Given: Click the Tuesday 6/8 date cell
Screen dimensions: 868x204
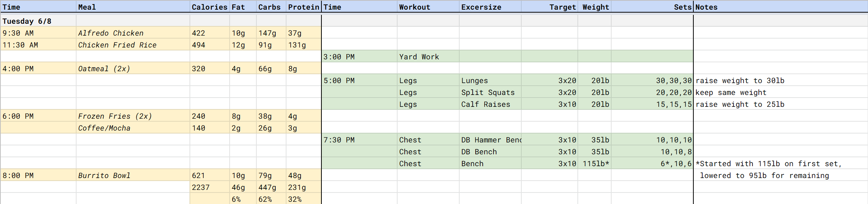Looking at the screenshot, I should (x=27, y=21).
